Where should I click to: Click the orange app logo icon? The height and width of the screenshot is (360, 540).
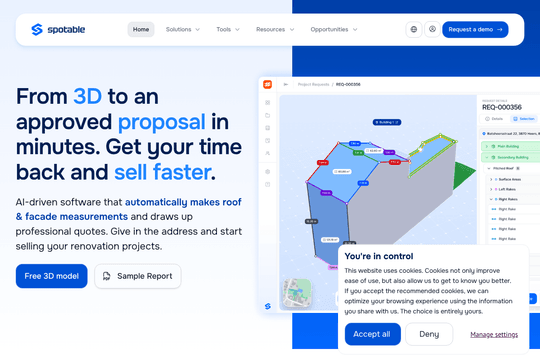(x=268, y=84)
